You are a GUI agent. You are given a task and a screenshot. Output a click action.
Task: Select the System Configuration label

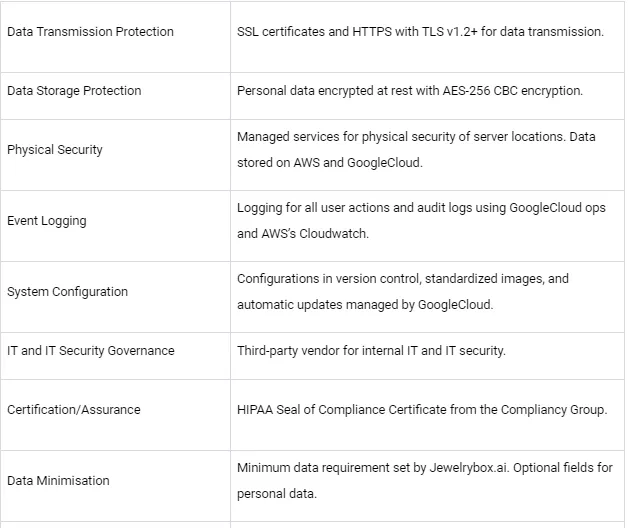(x=67, y=292)
